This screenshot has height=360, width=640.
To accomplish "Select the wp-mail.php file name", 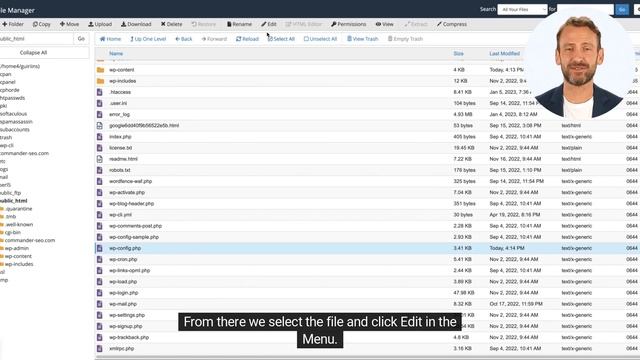I will pos(123,304).
